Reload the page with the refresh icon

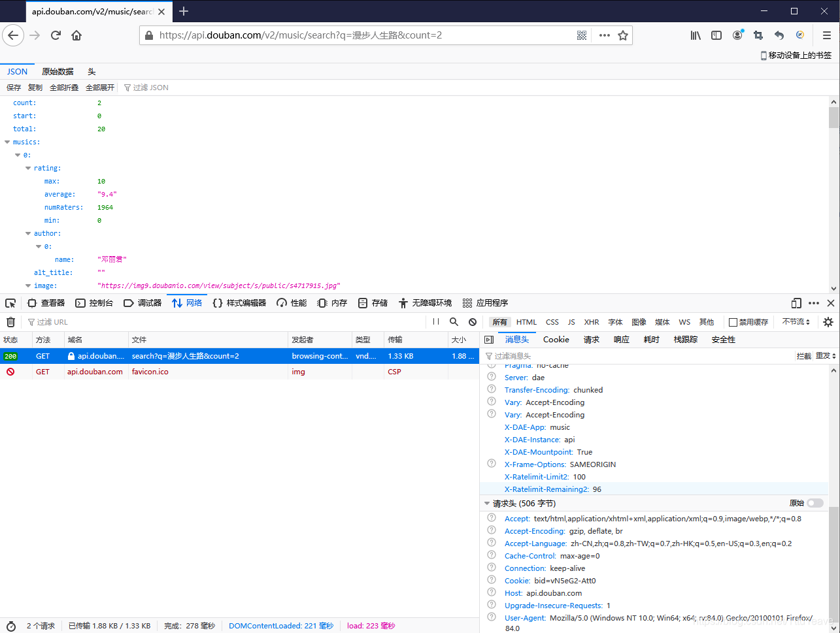click(x=56, y=35)
